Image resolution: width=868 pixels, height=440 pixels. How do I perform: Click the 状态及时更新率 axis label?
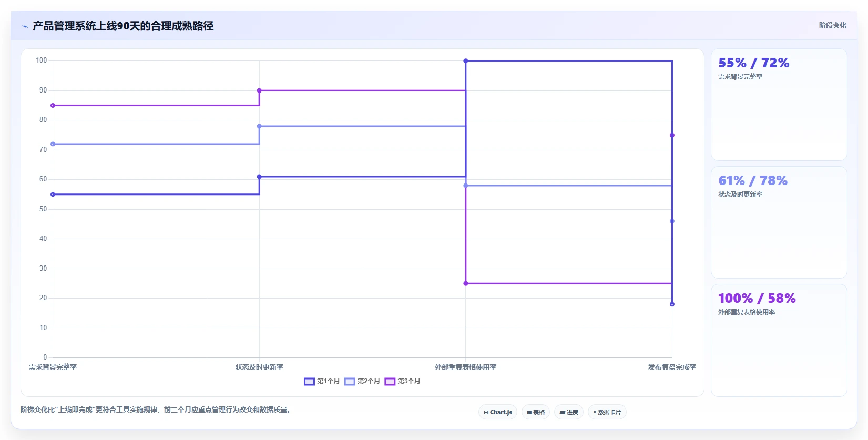[259, 367]
